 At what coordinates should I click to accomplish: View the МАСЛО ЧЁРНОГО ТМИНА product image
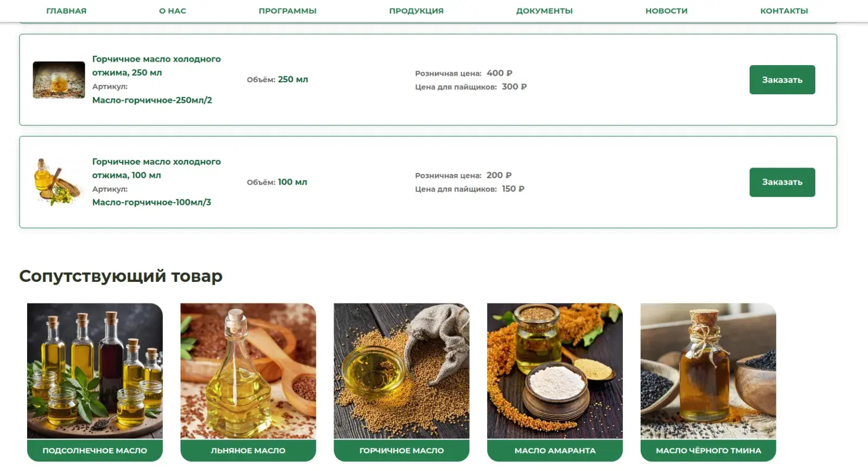click(708, 371)
